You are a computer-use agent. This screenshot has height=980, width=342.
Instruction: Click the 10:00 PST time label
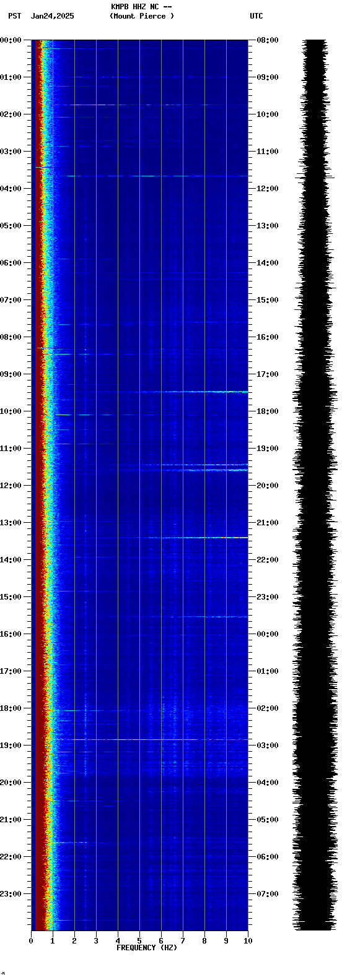pos(11,411)
